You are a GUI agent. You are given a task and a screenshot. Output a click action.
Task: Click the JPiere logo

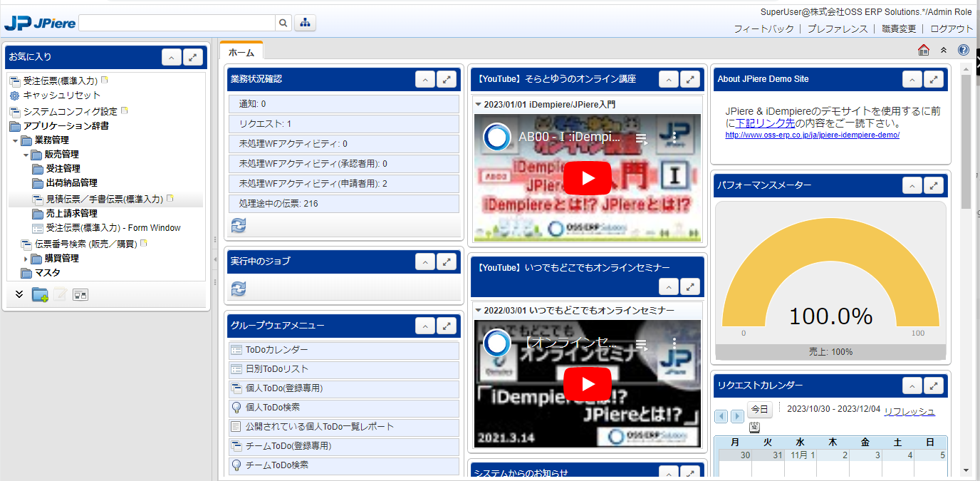(x=40, y=23)
